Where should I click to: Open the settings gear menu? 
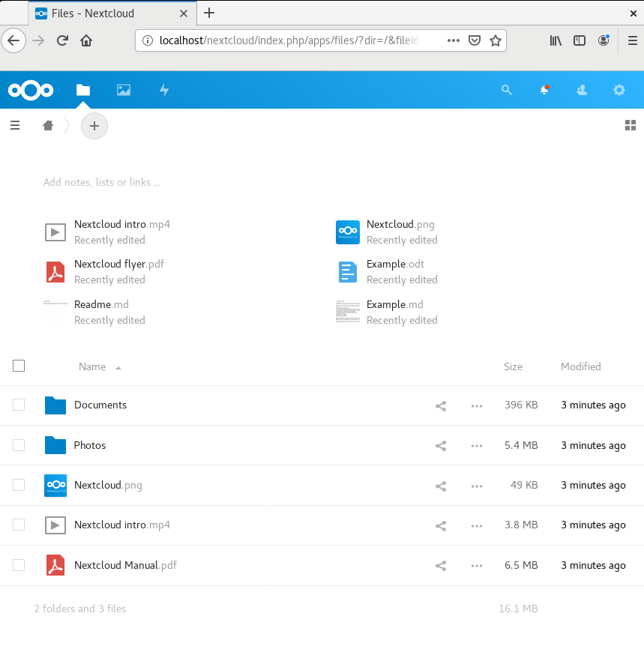tap(619, 90)
